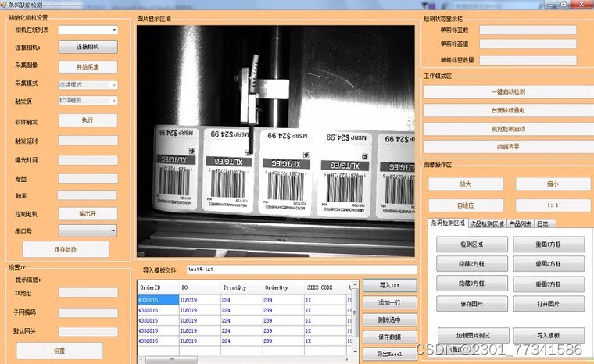This screenshot has width=594, height=364.
Task: Click the 1:1 actual size button
Action: tap(553, 205)
